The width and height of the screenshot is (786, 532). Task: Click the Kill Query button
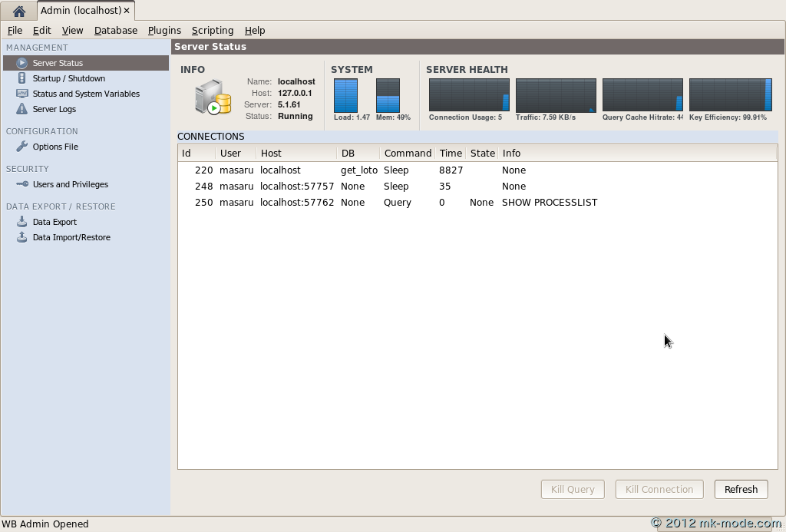573,489
